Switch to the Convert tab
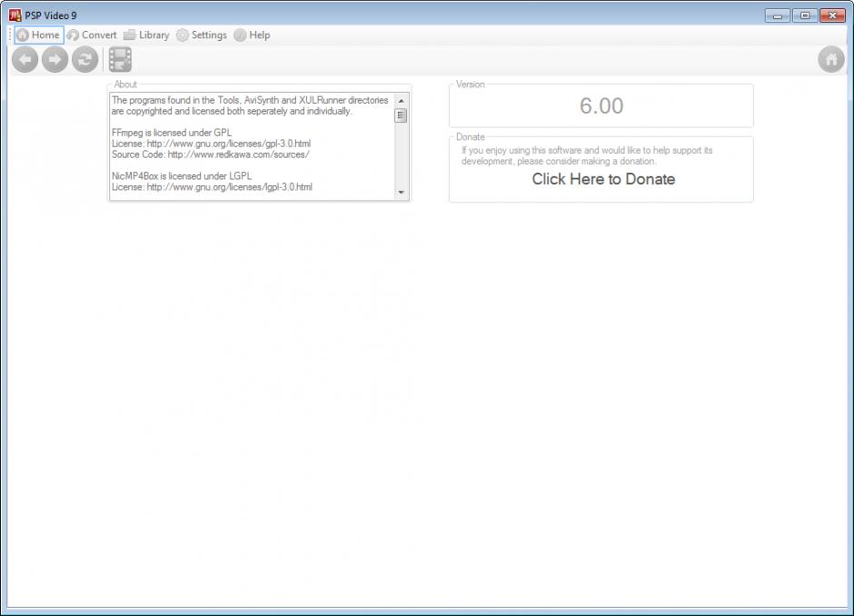The height and width of the screenshot is (616, 854). 92,35
